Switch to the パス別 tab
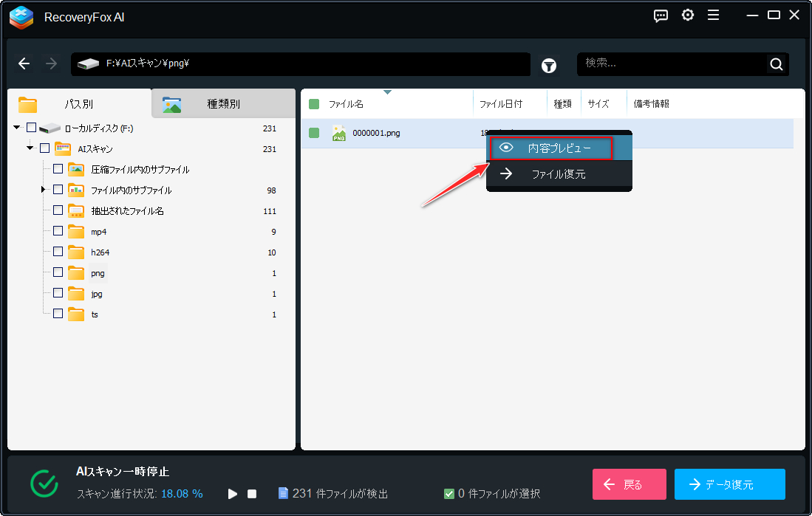The width and height of the screenshot is (812, 516). tap(79, 104)
